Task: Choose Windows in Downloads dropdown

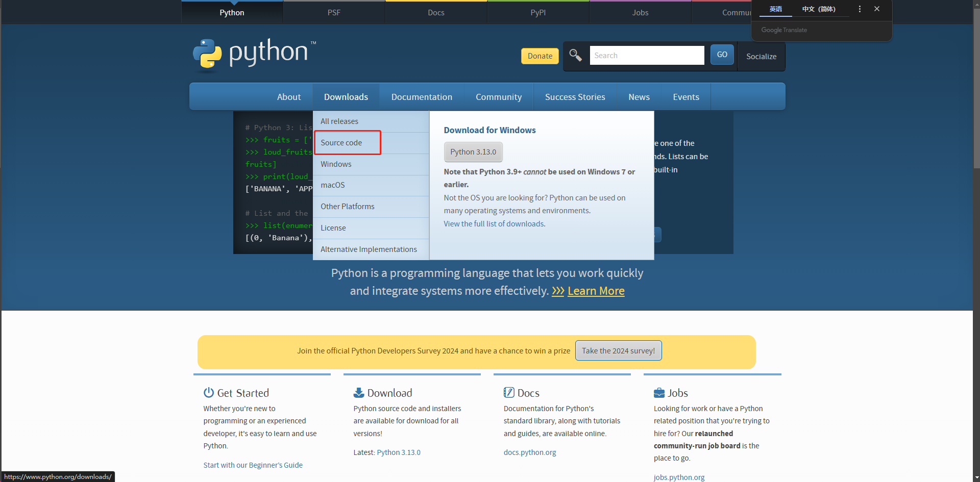Action: (371, 164)
